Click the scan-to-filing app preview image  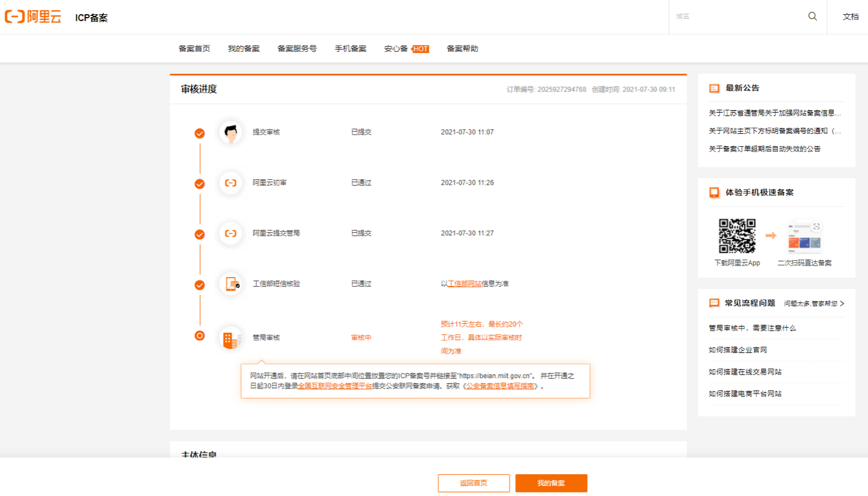pyautogui.click(x=805, y=236)
